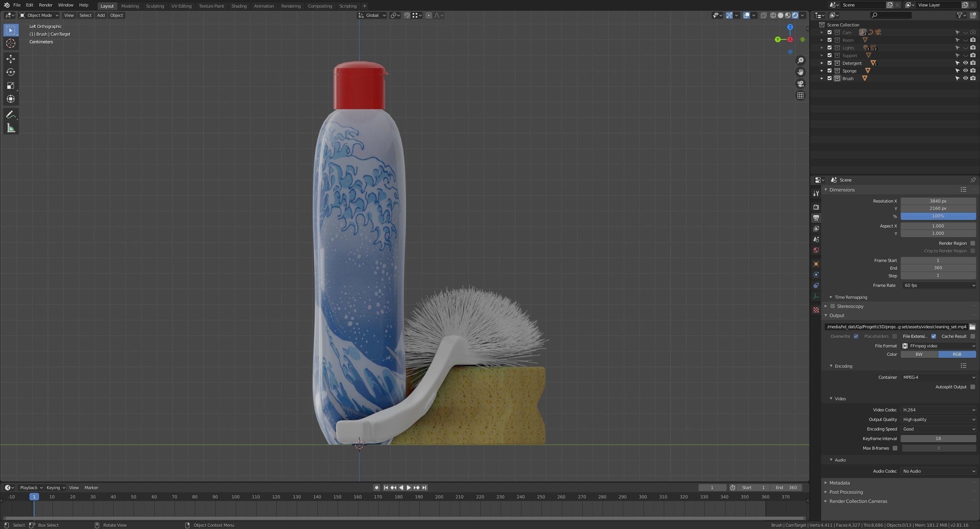Enable the Max B-frames checkbox
The width and height of the screenshot is (980, 529).
point(895,448)
